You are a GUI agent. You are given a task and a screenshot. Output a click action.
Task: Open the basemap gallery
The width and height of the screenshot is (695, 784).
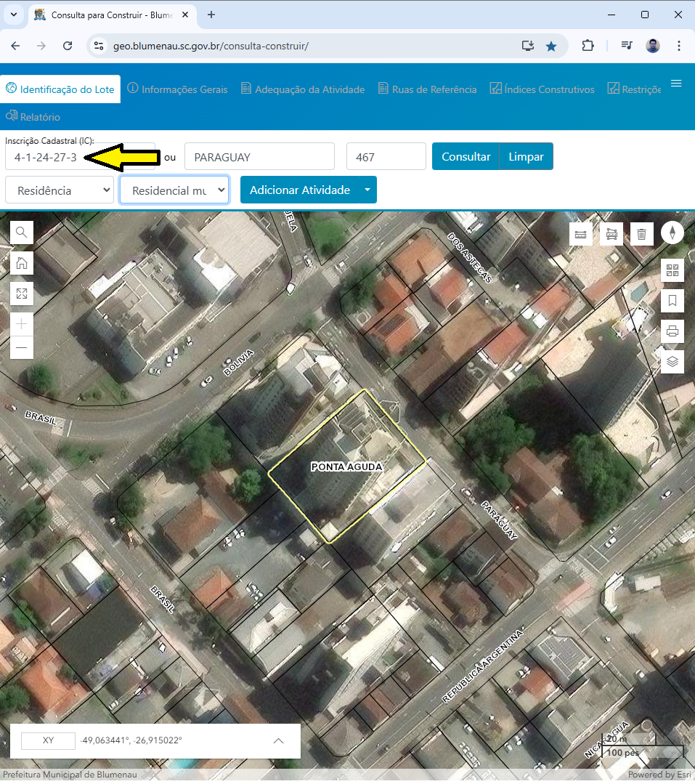click(672, 270)
